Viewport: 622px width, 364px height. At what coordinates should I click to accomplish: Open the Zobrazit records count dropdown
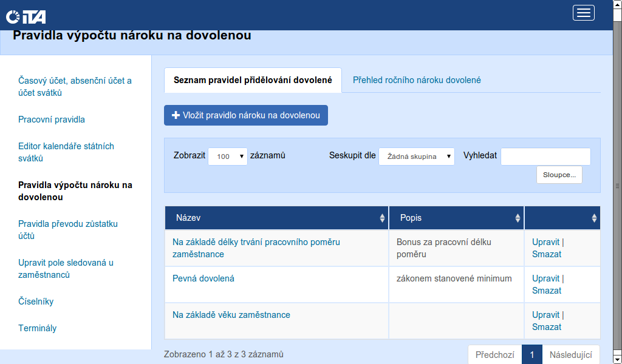227,156
